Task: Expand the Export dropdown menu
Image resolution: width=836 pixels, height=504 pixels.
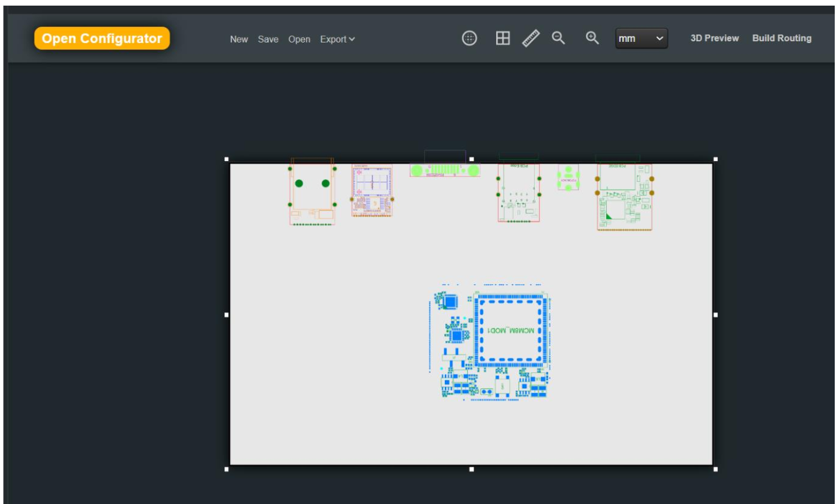Action: (337, 39)
